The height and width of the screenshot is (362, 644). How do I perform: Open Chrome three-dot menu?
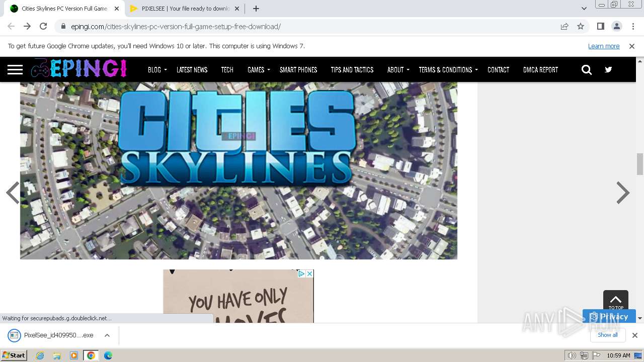pyautogui.click(x=632, y=26)
